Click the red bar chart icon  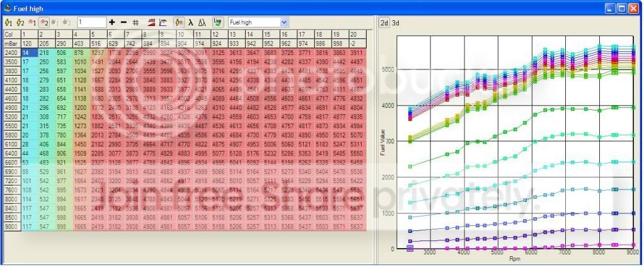(151, 22)
